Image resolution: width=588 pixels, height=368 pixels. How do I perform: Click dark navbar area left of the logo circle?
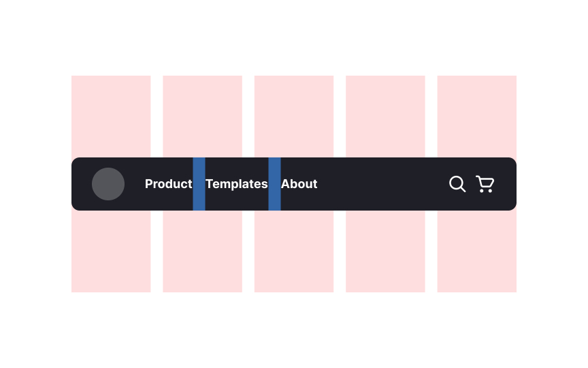pyautogui.click(x=82, y=184)
